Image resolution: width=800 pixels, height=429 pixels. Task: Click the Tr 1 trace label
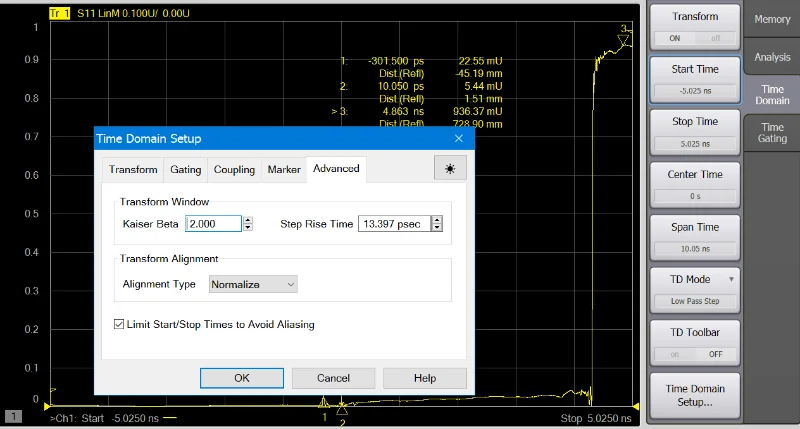59,13
